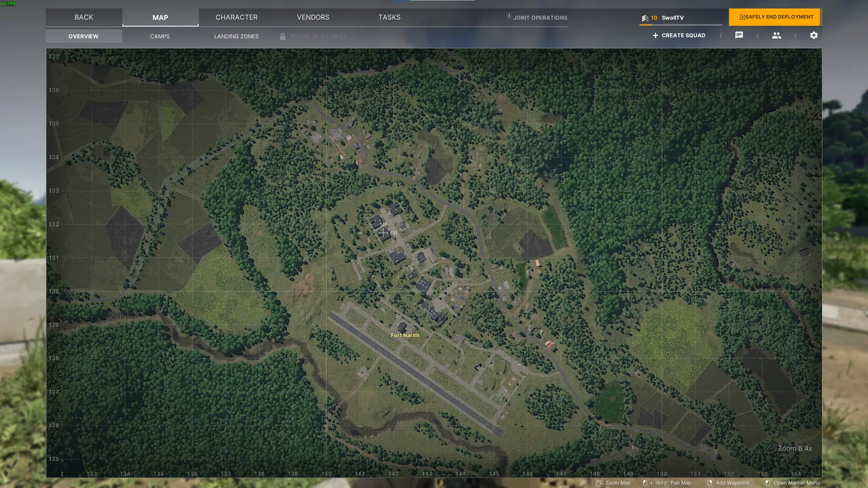Click the Joint Operations info icon
The height and width of the screenshot is (488, 868).
click(509, 16)
